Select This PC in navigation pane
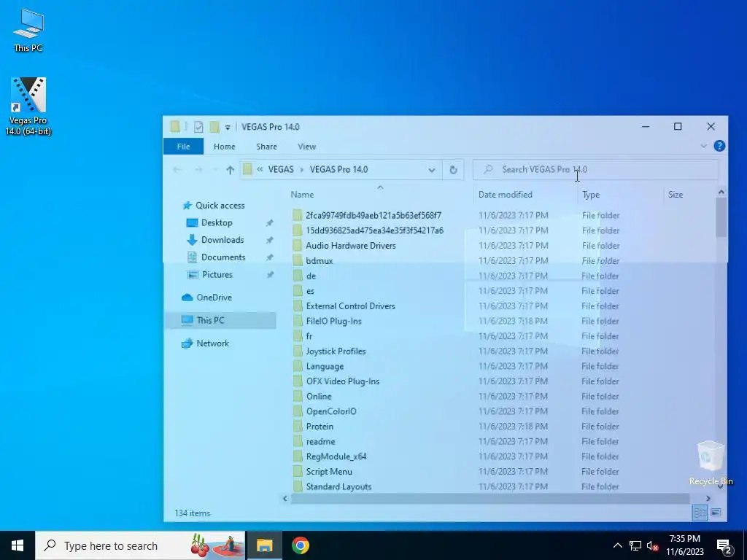 [220, 321]
